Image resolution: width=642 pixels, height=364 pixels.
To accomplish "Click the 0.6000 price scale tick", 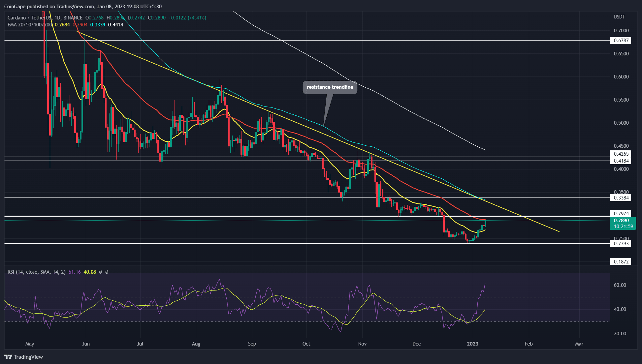I will [621, 77].
